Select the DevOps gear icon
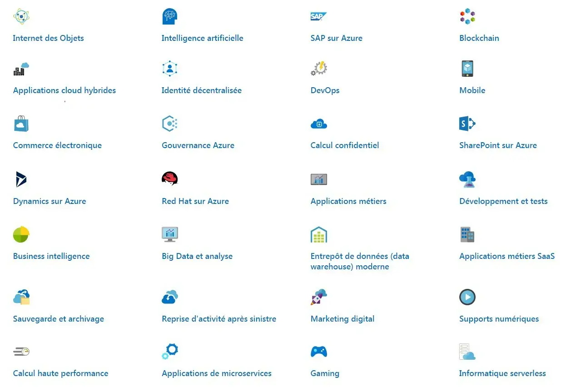Image resolution: width=566 pixels, height=392 pixels. coord(318,68)
